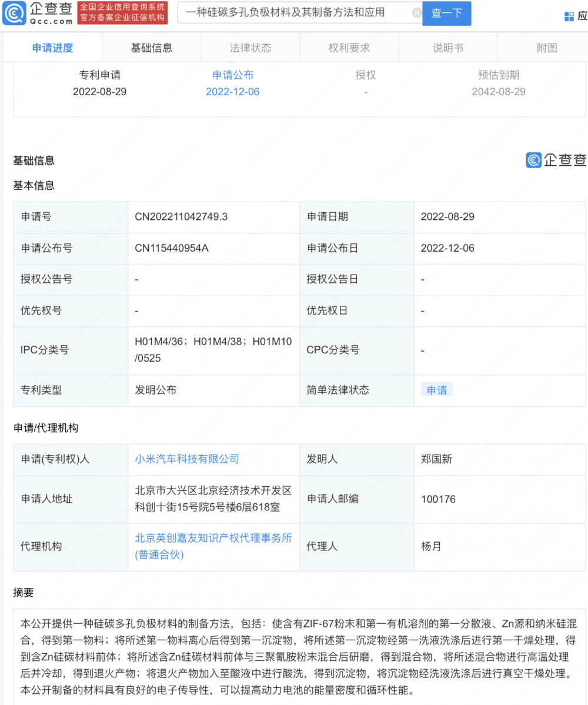View the 说明书 tab
Image resolution: width=588 pixels, height=705 pixels.
(x=448, y=48)
